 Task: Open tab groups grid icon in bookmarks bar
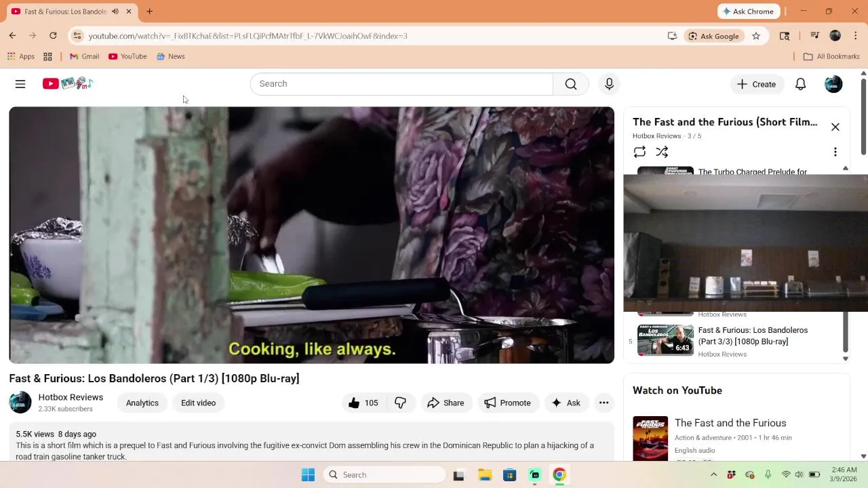click(47, 56)
